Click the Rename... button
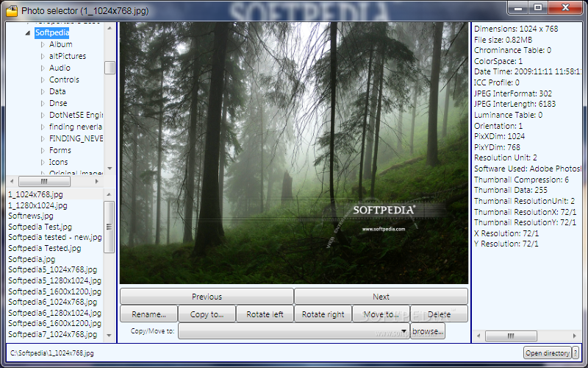This screenshot has width=588, height=368. (148, 314)
